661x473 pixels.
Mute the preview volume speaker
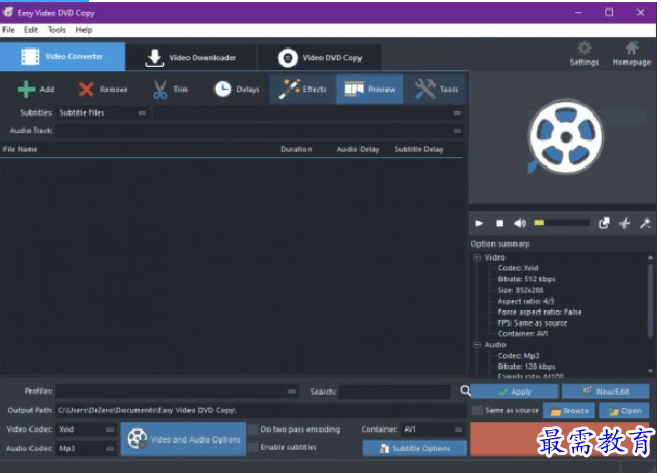(520, 223)
